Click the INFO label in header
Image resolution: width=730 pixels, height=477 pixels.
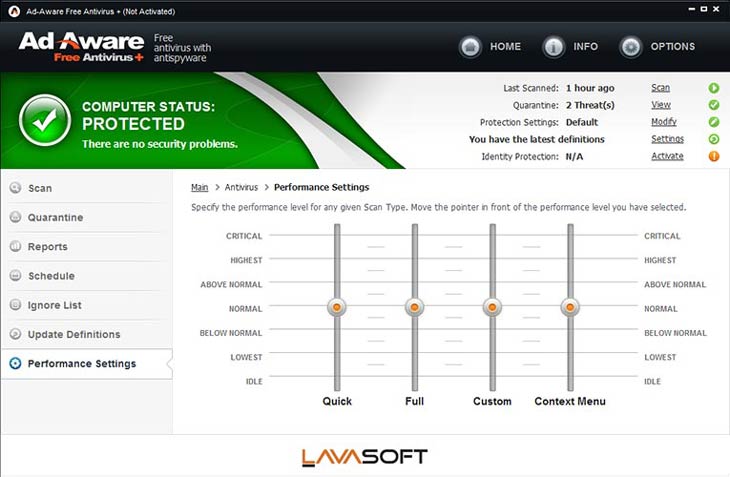(585, 47)
